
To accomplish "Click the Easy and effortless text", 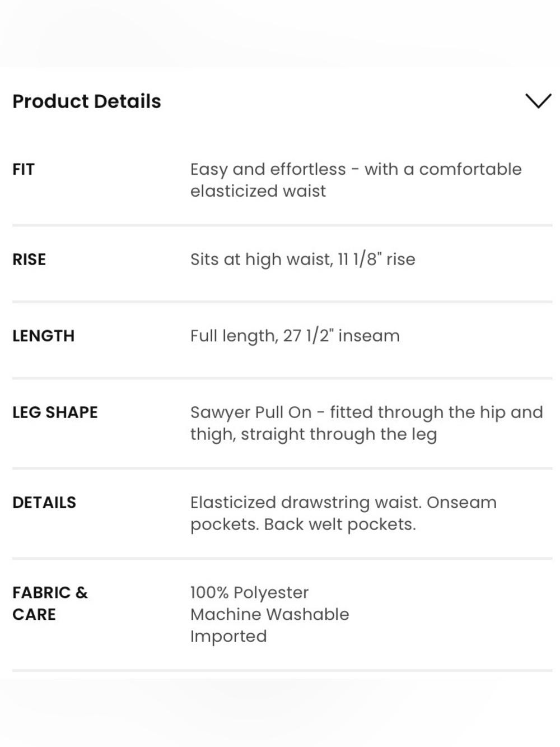I will (x=268, y=169).
